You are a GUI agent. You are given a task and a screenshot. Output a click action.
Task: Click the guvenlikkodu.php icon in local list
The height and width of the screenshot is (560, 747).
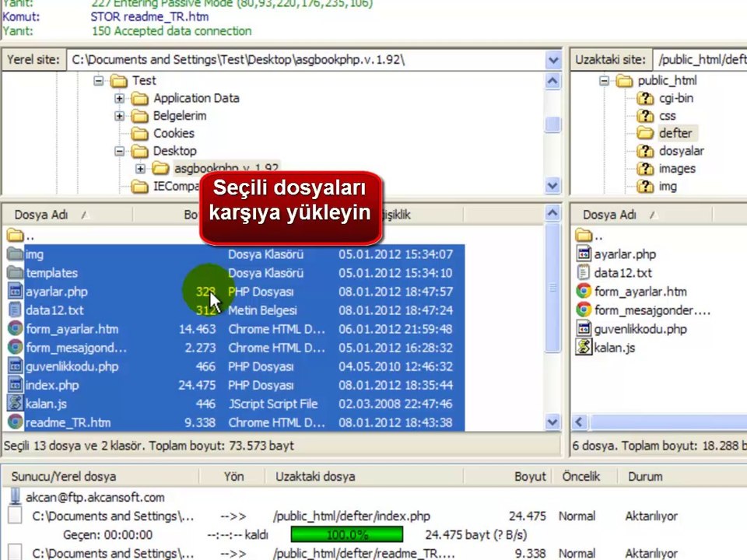(16, 366)
